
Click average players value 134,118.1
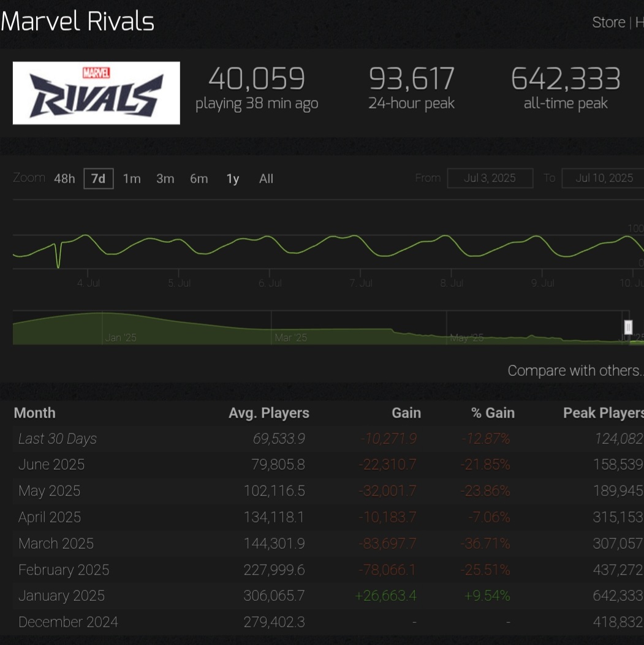coord(274,517)
